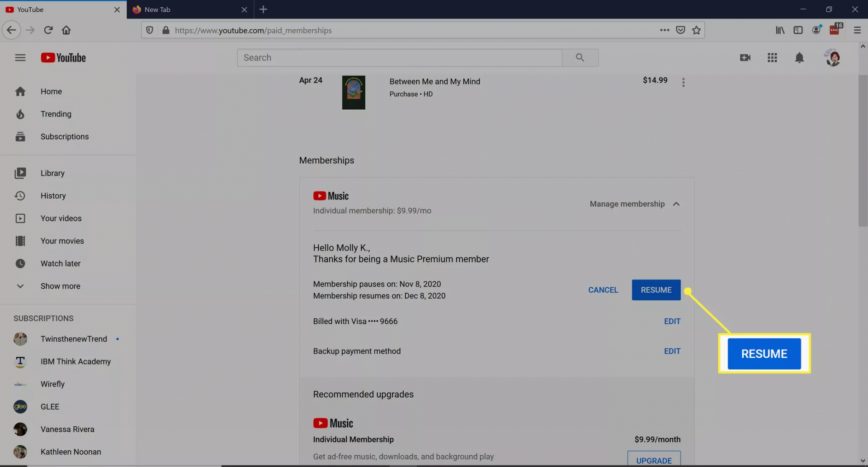Click the YouTube search field
The width and height of the screenshot is (868, 467).
point(399,58)
